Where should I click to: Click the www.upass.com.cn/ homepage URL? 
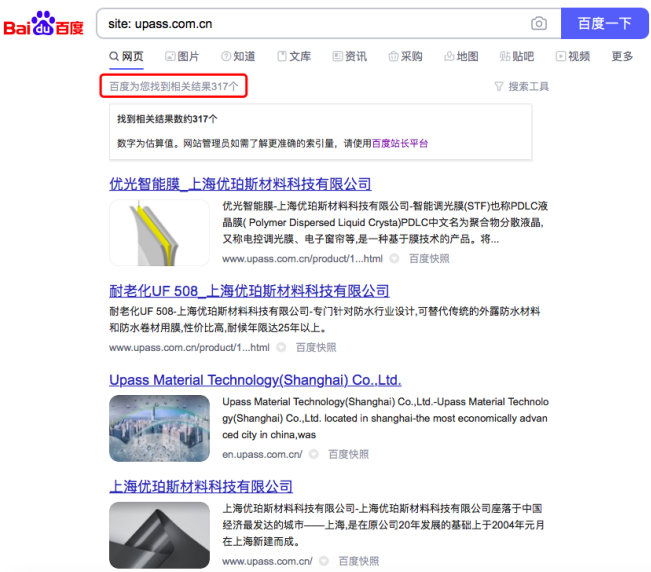(267, 561)
